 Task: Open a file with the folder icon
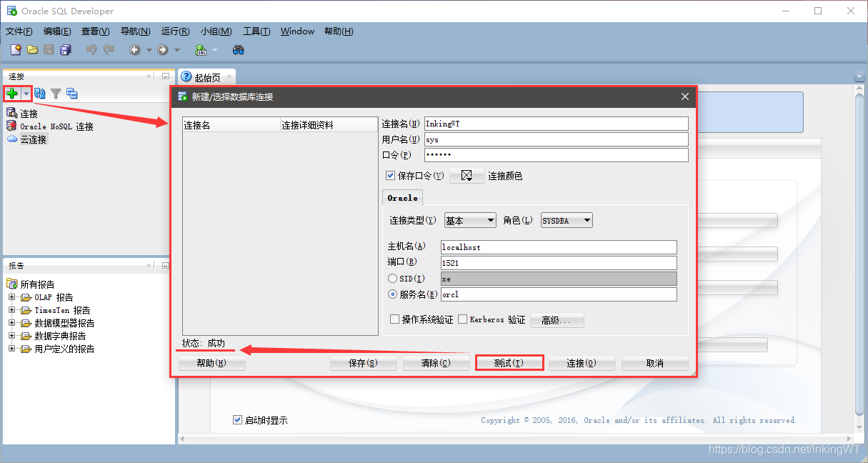point(32,50)
